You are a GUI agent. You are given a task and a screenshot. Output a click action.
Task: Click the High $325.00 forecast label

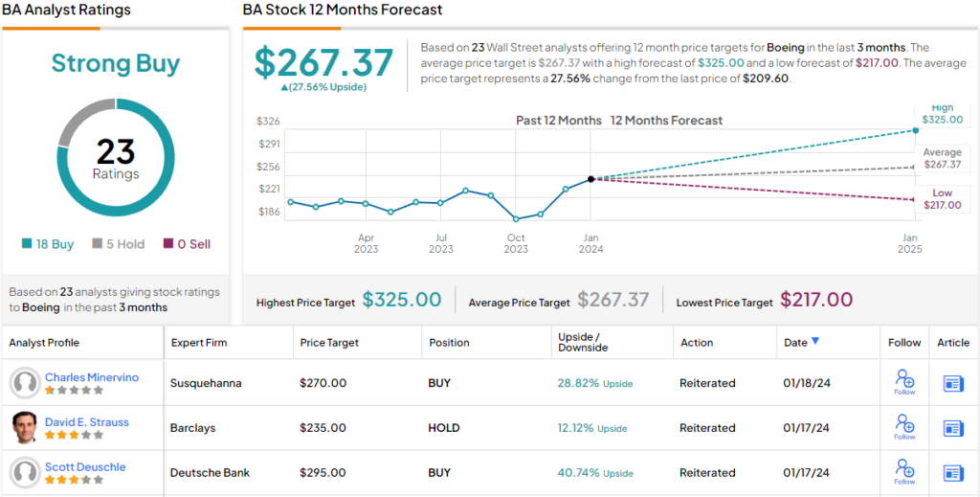(x=942, y=115)
